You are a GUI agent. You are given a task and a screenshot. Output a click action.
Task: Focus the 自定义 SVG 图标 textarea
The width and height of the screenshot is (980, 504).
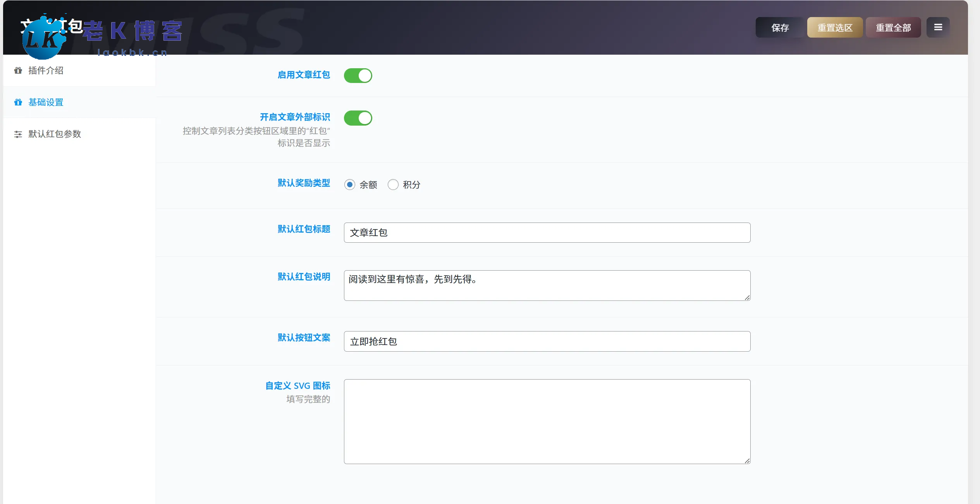(x=547, y=421)
